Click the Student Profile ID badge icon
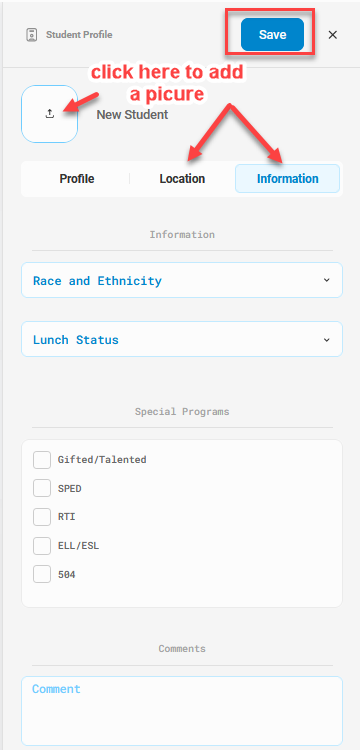This screenshot has width=360, height=750. (x=32, y=35)
